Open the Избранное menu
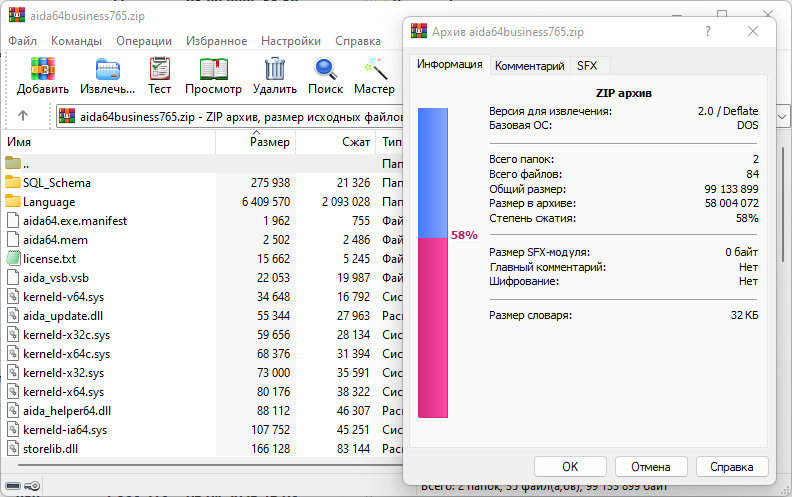Viewport: 792px width, 497px height. pos(216,41)
